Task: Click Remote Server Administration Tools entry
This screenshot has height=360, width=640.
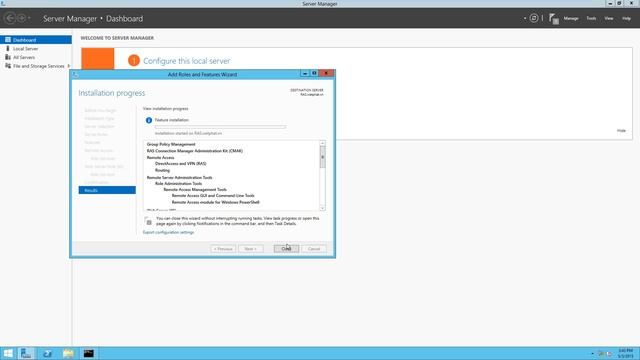Action: (x=180, y=178)
